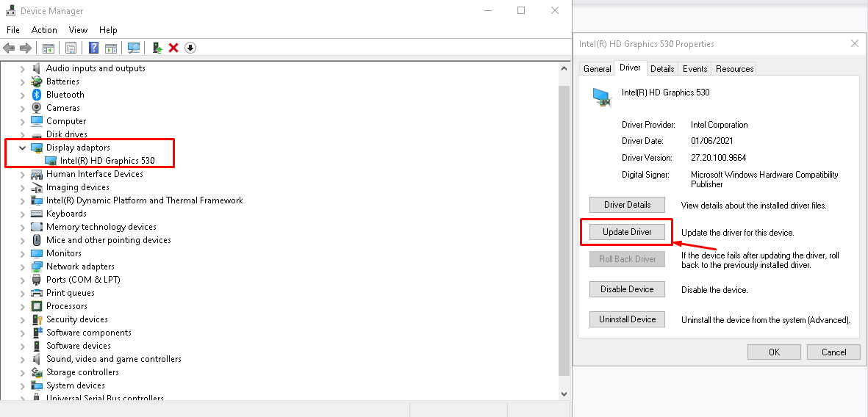Click the device tree scrollbar up arrow
868x417 pixels.
click(x=564, y=68)
